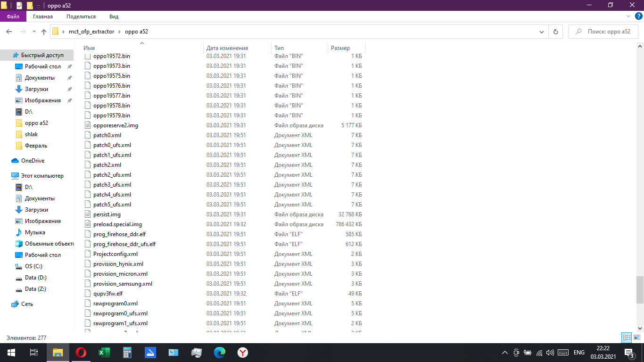The height and width of the screenshot is (362, 644).
Task: Open drive Data (Z:) in the sidebar
Action: (35, 289)
